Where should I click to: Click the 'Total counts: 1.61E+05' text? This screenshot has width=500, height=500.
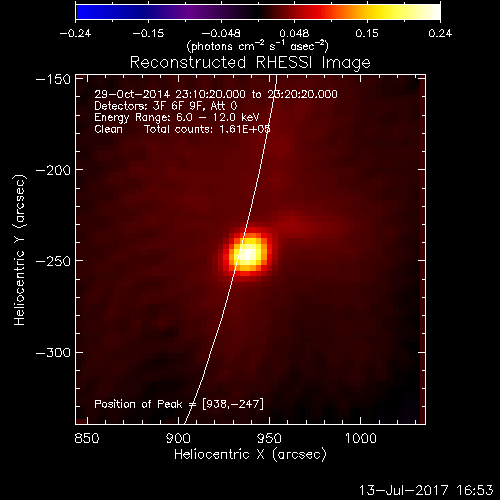(x=207, y=129)
